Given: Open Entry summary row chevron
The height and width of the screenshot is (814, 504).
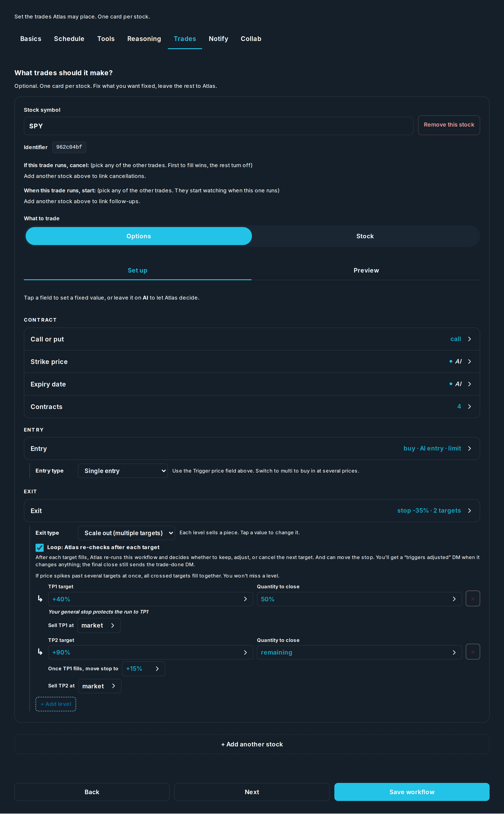Looking at the screenshot, I should pos(469,448).
